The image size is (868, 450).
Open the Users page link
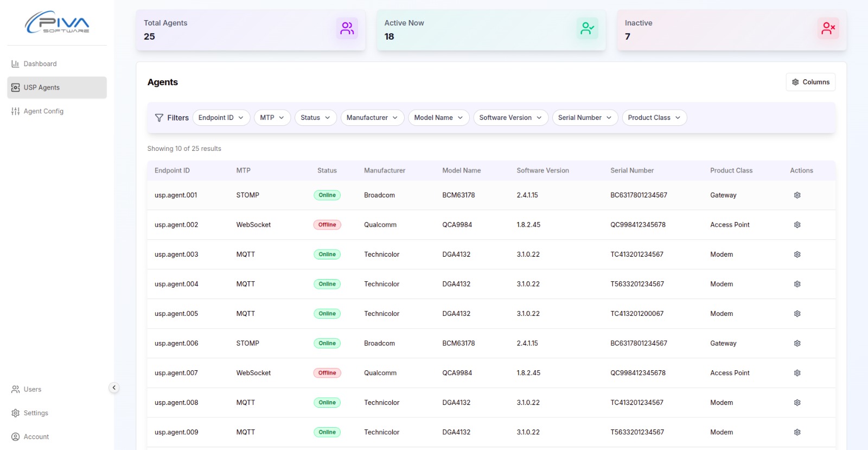(33, 389)
